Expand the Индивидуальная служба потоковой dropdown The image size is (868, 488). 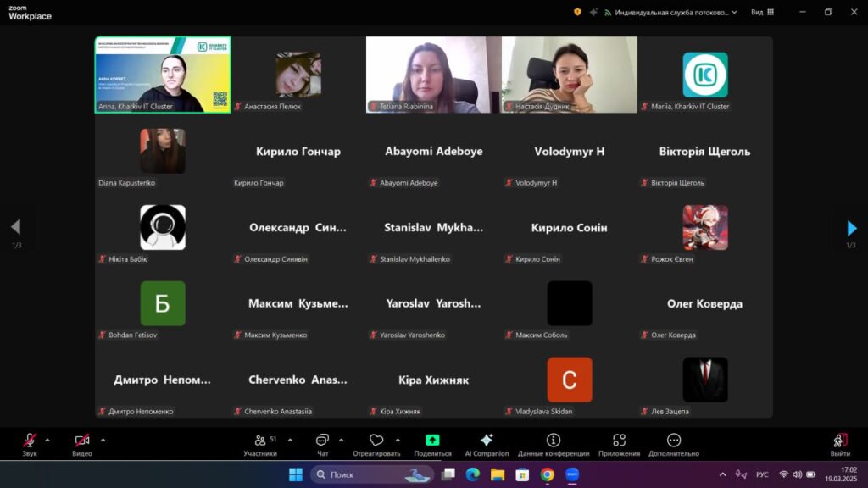tap(734, 12)
